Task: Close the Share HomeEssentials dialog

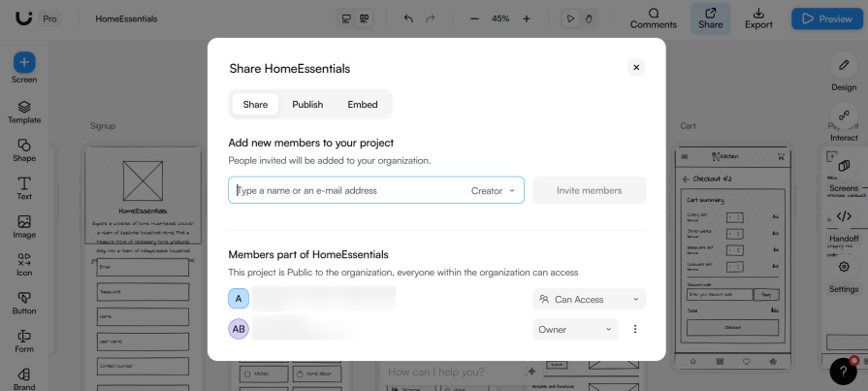Action: pyautogui.click(x=635, y=67)
